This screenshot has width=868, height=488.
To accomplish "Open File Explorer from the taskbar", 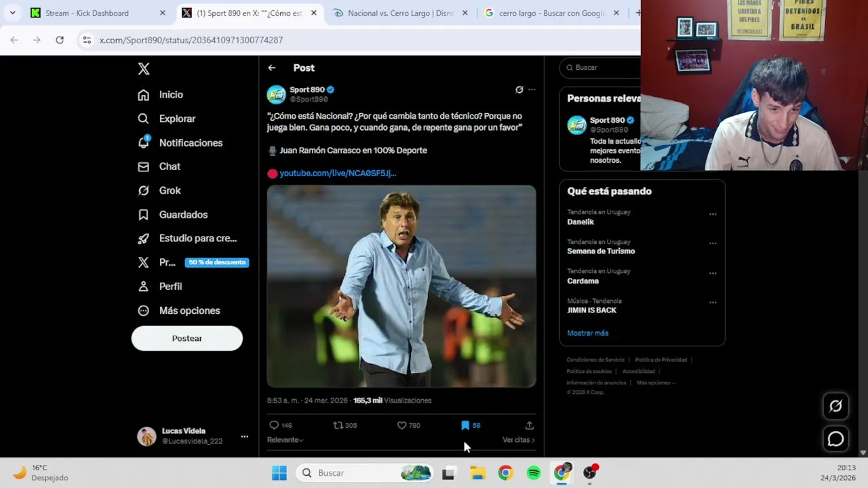I will (477, 473).
